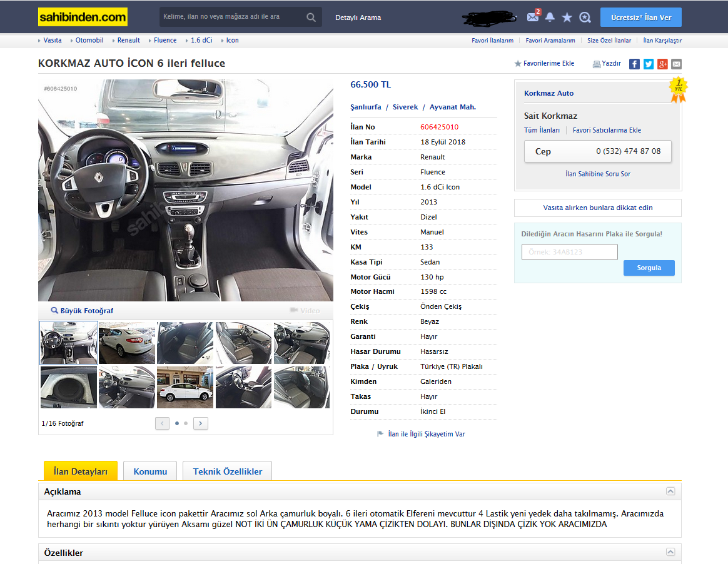
Task: Click Korkmaz Auto store link
Action: (x=549, y=93)
